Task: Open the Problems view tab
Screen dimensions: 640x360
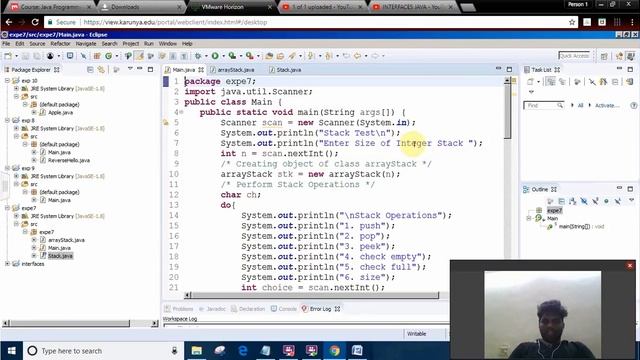Action: pyautogui.click(x=179, y=309)
